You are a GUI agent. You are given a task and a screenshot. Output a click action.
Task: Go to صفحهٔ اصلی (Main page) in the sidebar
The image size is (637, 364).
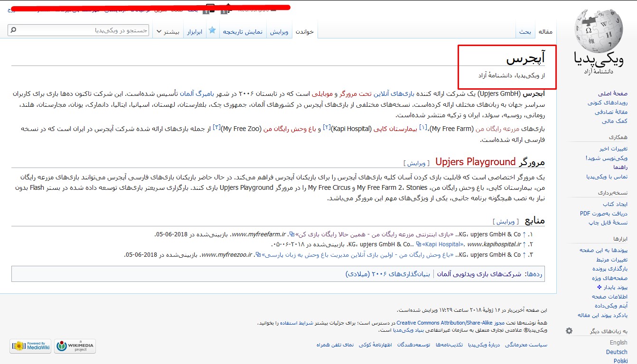(612, 94)
